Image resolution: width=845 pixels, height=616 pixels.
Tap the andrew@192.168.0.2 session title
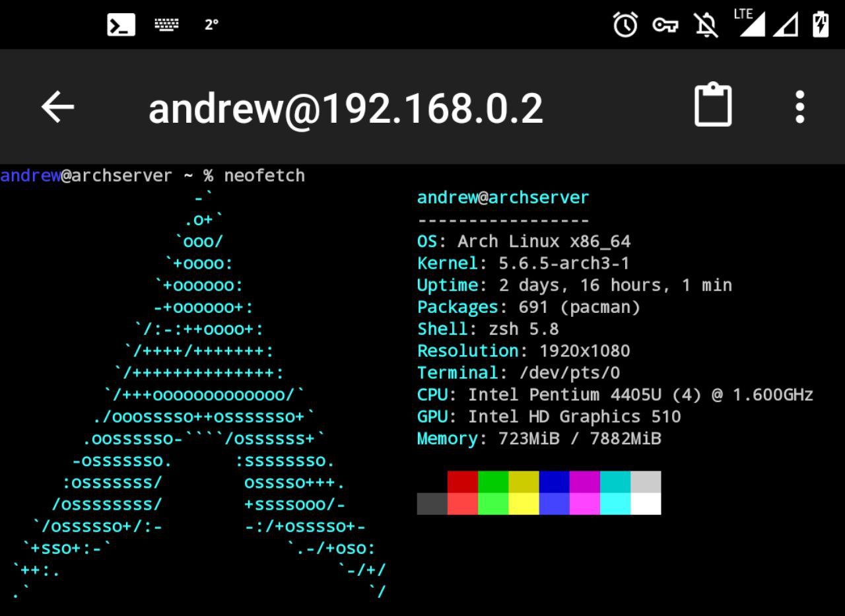coord(346,108)
